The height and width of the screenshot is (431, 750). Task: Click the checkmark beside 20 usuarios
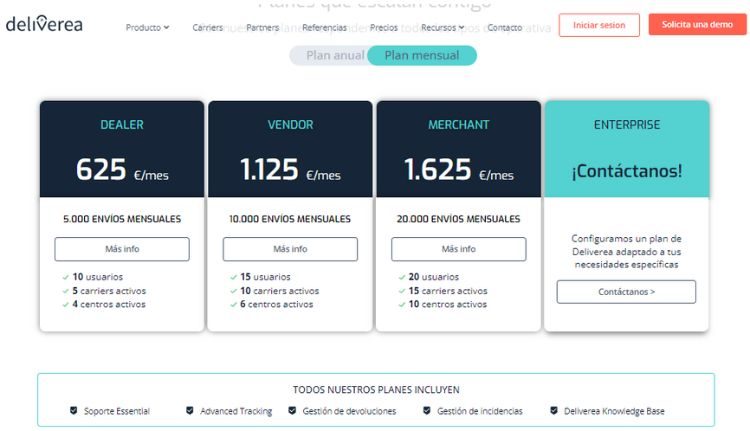(402, 277)
